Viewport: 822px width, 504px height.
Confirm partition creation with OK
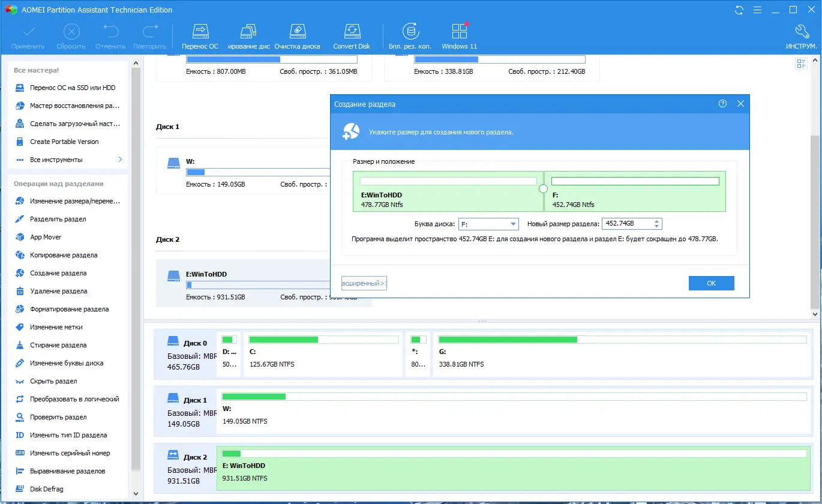pyautogui.click(x=711, y=283)
